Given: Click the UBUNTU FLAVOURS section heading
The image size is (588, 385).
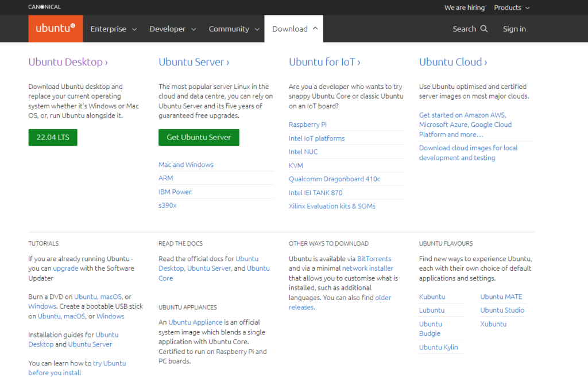Looking at the screenshot, I should (446, 243).
